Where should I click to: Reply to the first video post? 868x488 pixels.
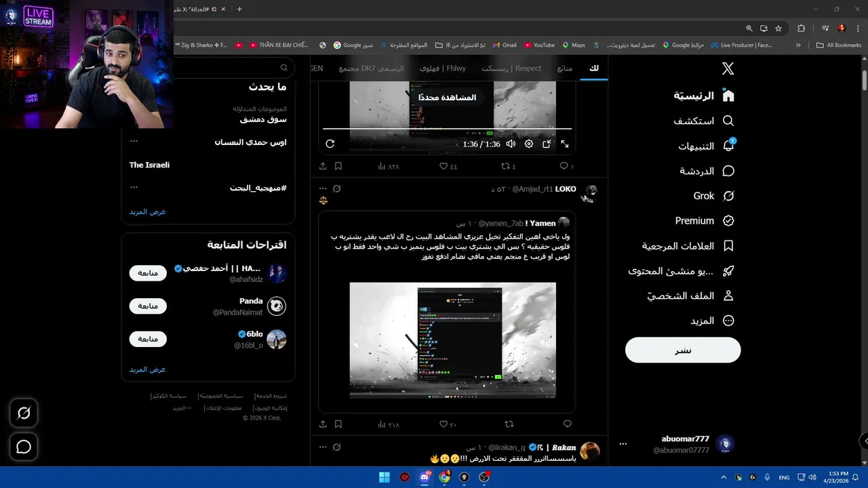[566, 166]
